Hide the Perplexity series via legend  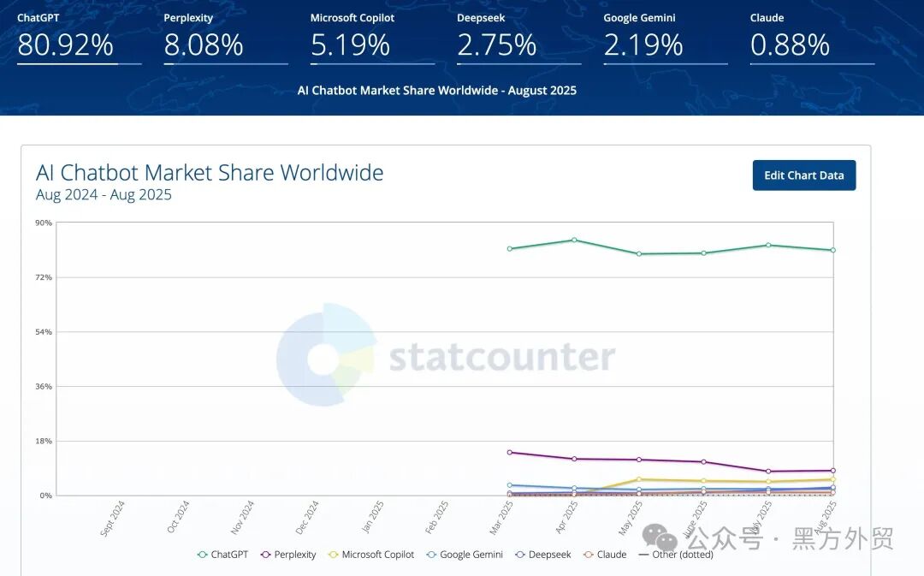point(288,555)
